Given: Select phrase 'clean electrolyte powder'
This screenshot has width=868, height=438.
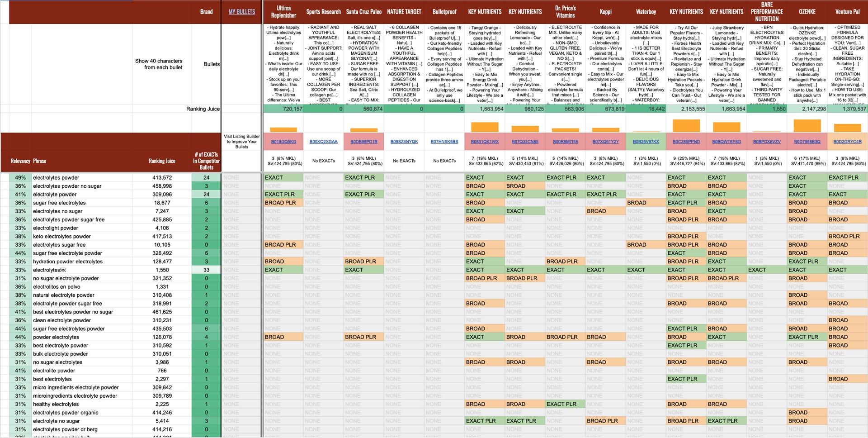Looking at the screenshot, I should click(62, 320).
